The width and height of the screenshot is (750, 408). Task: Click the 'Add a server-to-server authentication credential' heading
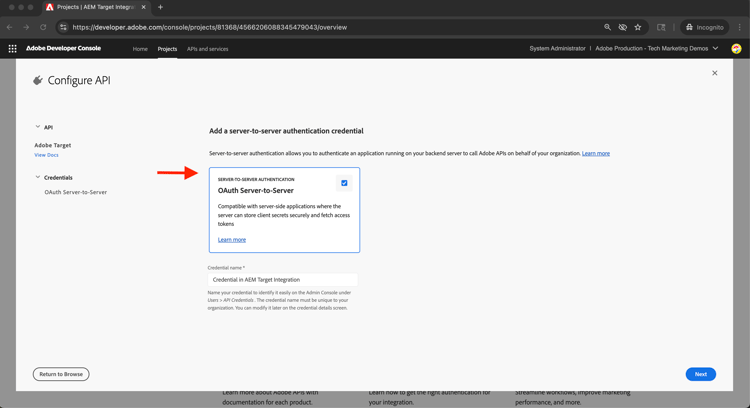pos(286,131)
